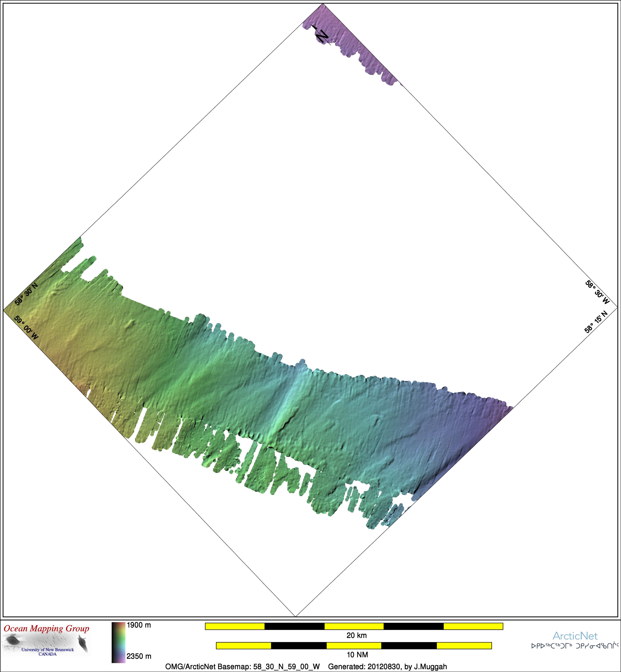Click the Inuktitut syllabics text under ArcticNet

[x=575, y=646]
